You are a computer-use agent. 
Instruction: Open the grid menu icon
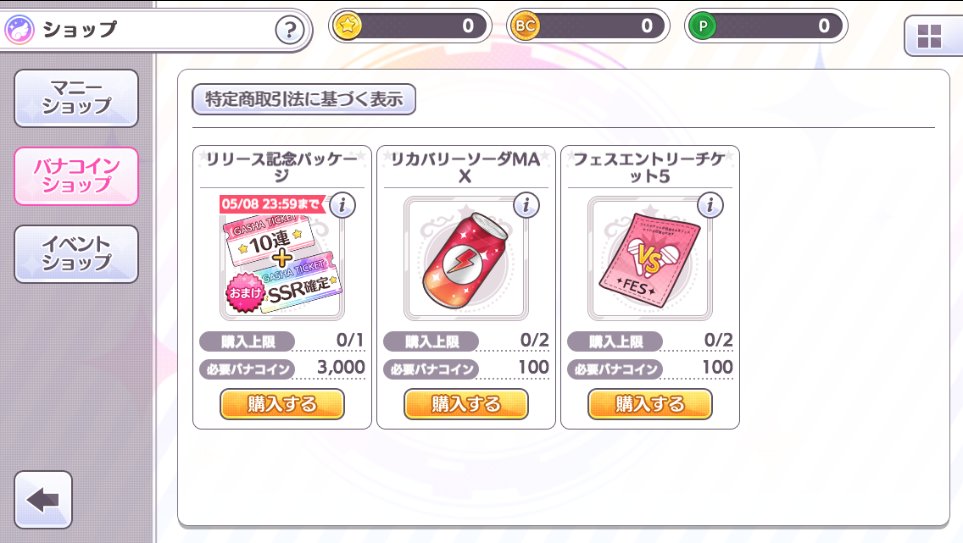(929, 36)
